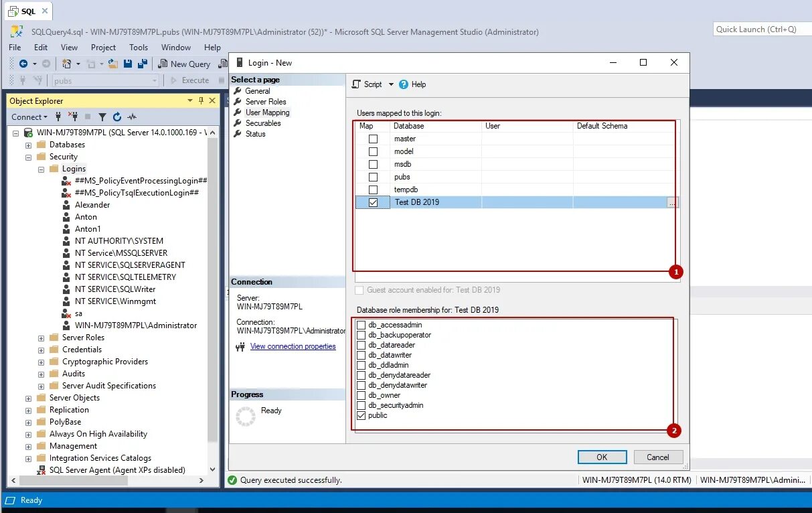Check the Map box for master database

374,139
